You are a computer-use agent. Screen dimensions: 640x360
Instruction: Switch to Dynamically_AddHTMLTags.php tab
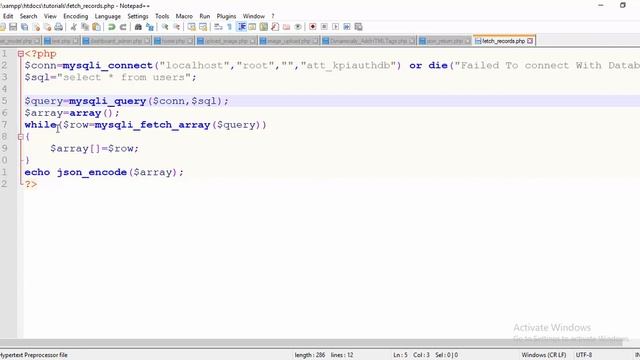[369, 41]
